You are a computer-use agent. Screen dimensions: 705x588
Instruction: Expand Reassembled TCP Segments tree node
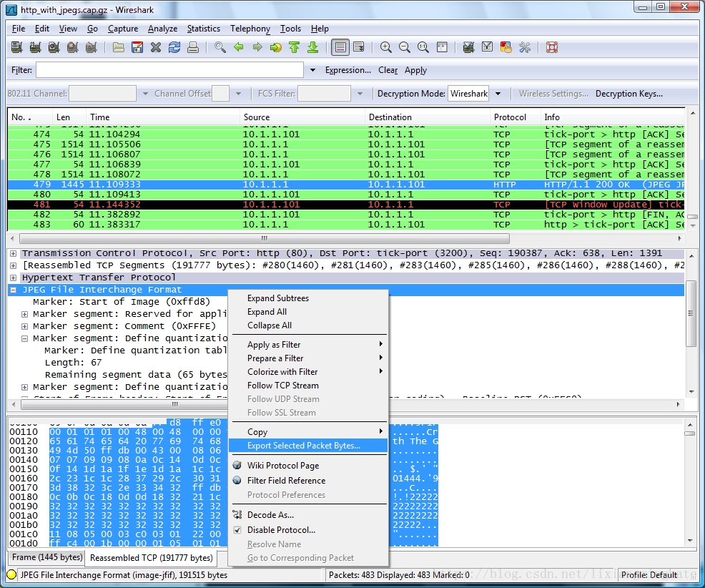[14, 265]
